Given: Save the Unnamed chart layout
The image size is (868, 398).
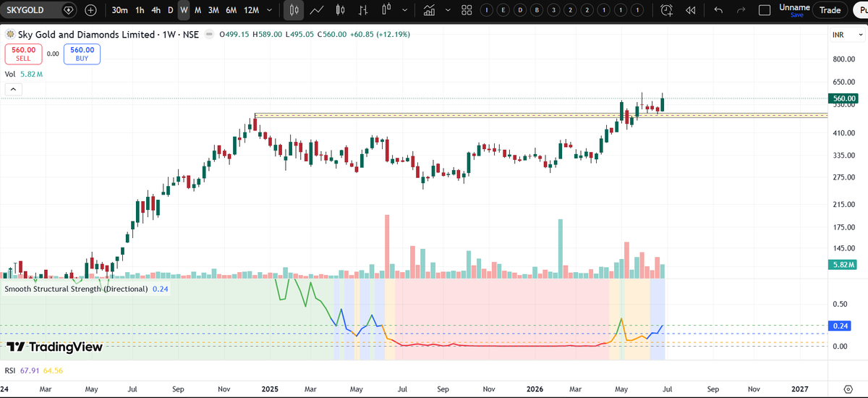Looking at the screenshot, I should click(x=796, y=14).
